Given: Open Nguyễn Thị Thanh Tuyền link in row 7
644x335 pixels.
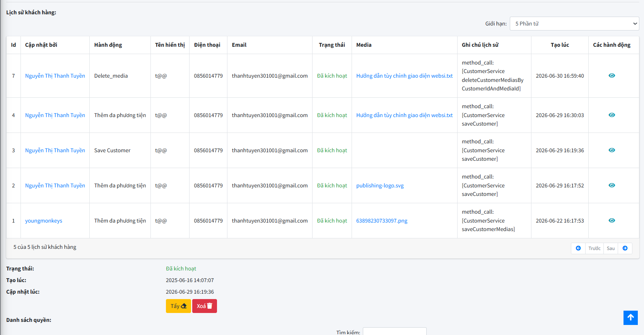Looking at the screenshot, I should (55, 76).
